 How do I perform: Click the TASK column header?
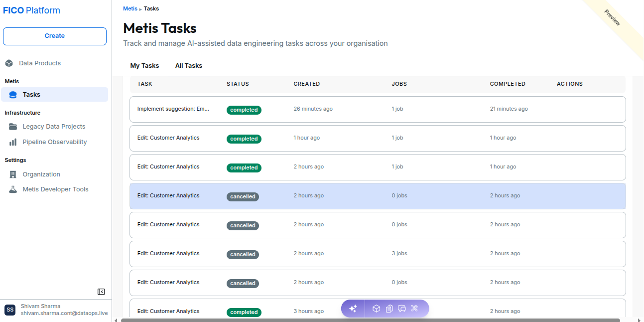tap(145, 84)
